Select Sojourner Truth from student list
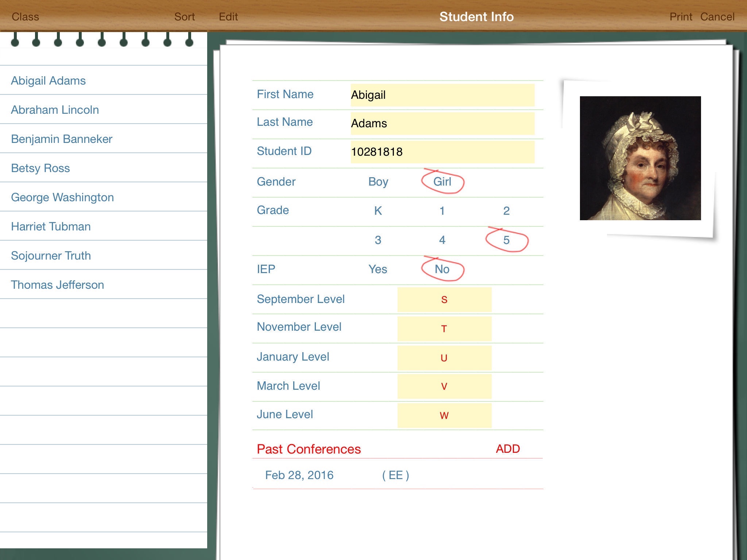The width and height of the screenshot is (747, 560). tap(51, 255)
